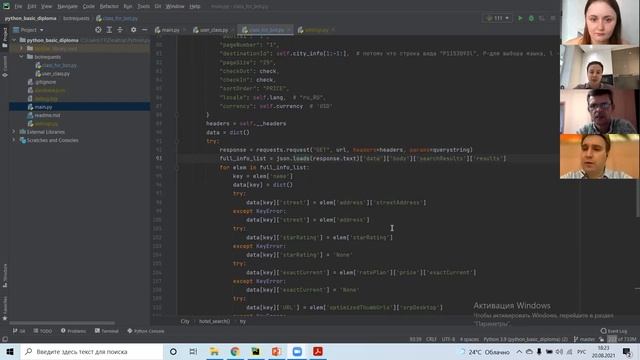Open the Windows Start menu

tap(10, 351)
